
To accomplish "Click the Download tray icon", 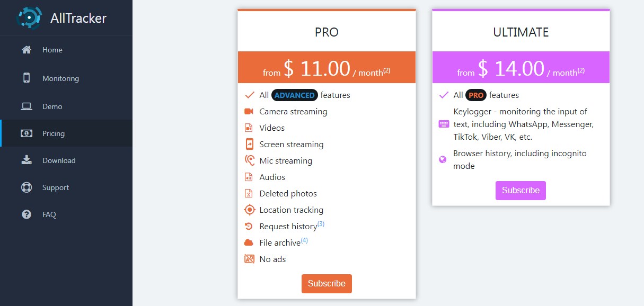I will coord(27,160).
